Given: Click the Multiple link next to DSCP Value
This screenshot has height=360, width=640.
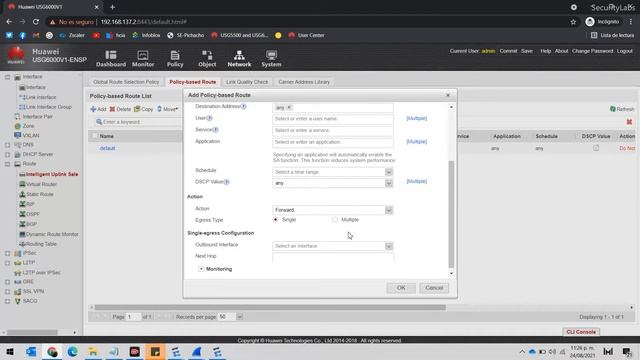Looking at the screenshot, I should pyautogui.click(x=416, y=181).
